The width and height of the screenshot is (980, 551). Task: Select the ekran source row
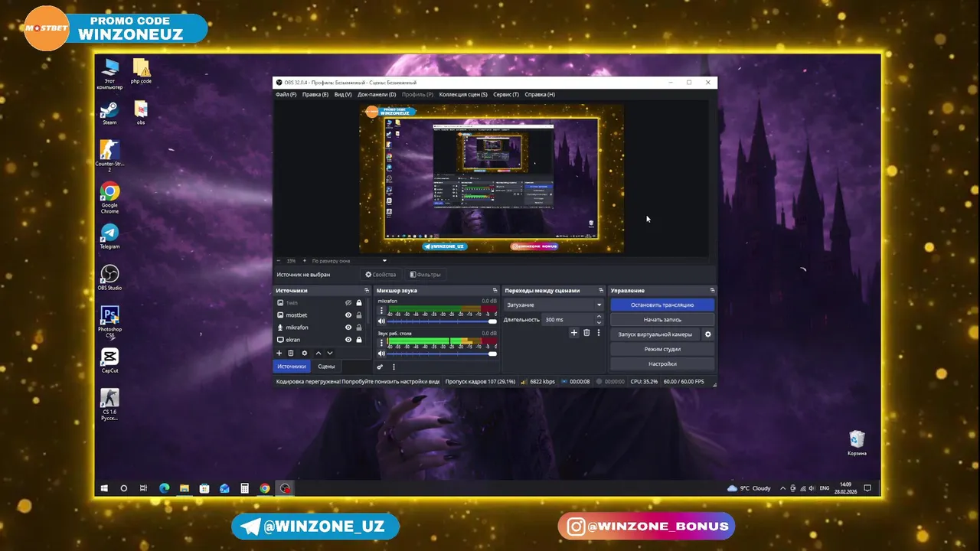(319, 340)
